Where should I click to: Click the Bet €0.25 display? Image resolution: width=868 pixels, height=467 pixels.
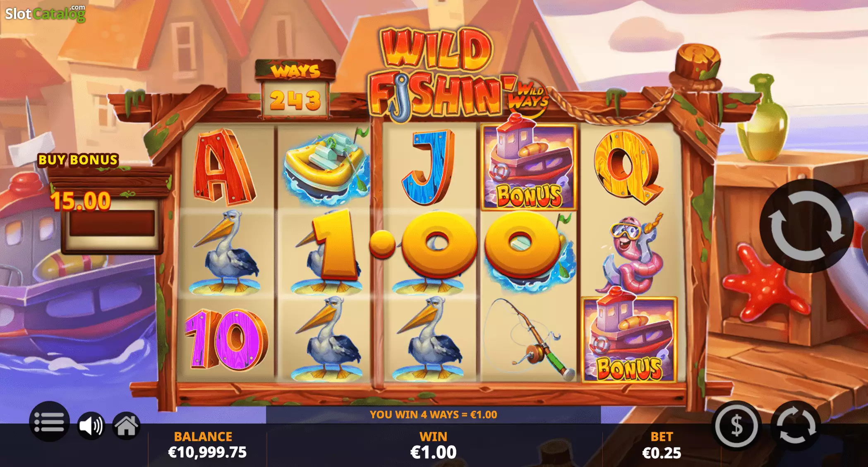(661, 445)
